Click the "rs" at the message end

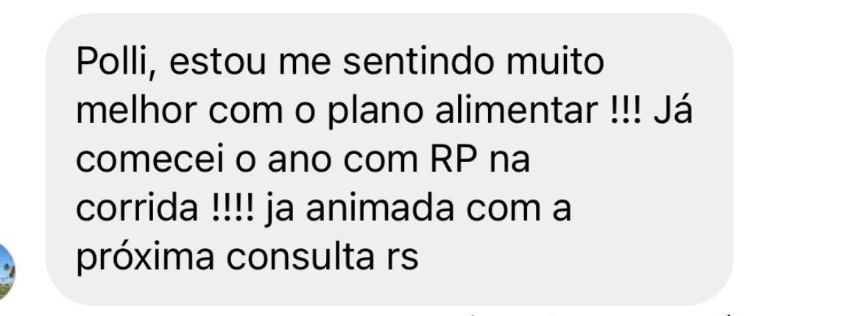[403, 261]
